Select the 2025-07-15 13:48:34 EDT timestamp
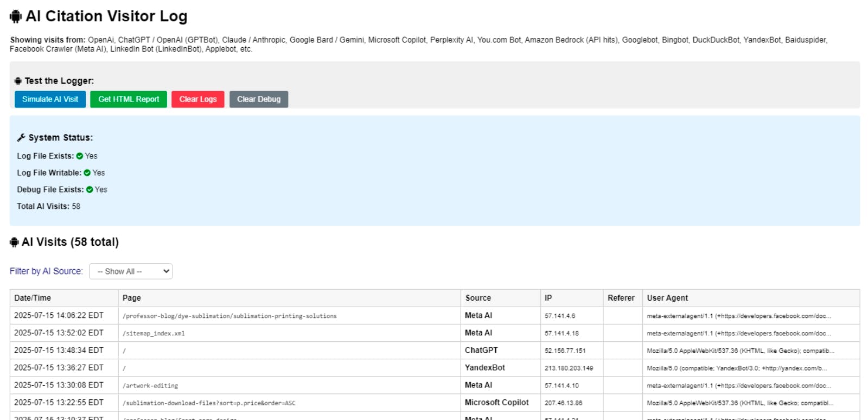Screen dimensions: 868x420 click(x=59, y=350)
